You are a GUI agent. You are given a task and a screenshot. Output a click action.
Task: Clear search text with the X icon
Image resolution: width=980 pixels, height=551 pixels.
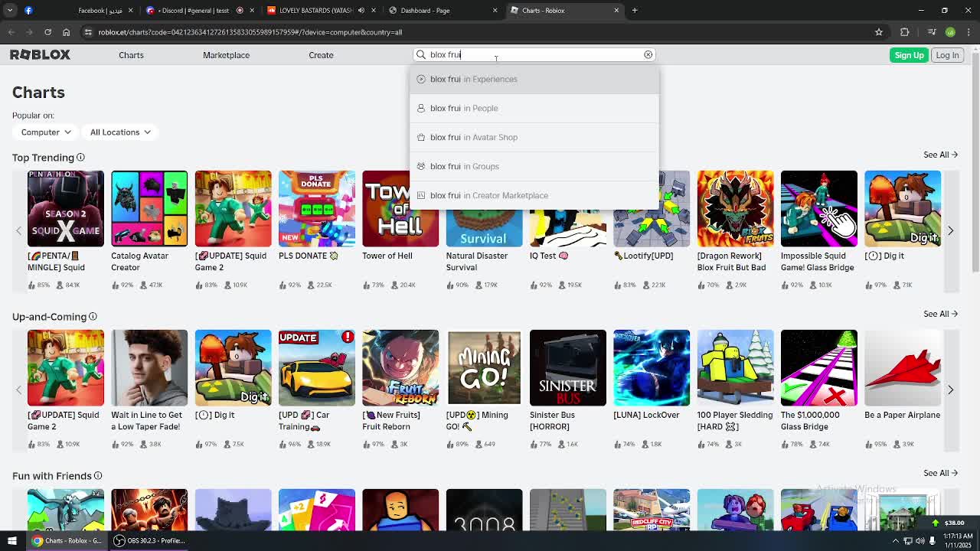(x=648, y=54)
